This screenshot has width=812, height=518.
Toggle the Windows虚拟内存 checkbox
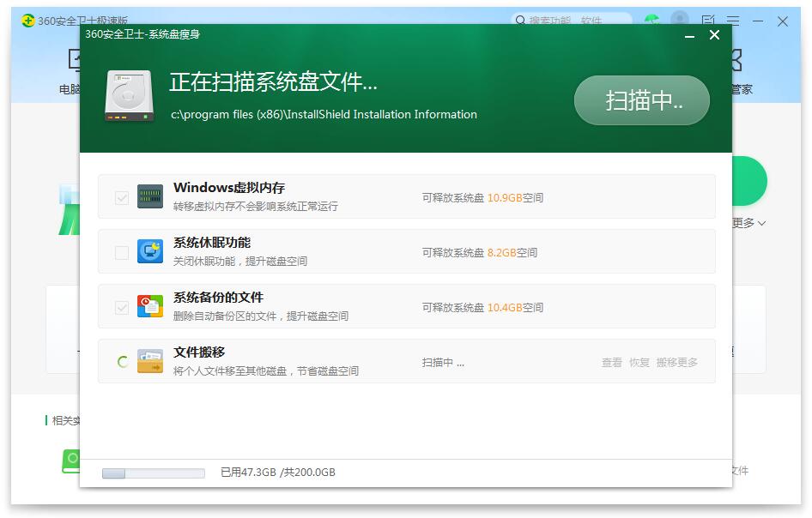(122, 197)
